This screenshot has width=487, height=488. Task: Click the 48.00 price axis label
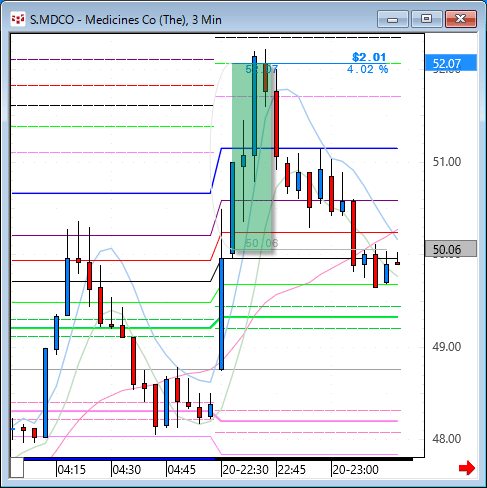pos(447,439)
